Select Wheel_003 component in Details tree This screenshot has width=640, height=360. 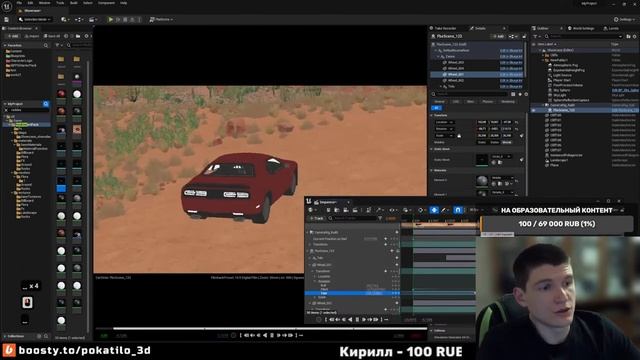[x=456, y=62]
